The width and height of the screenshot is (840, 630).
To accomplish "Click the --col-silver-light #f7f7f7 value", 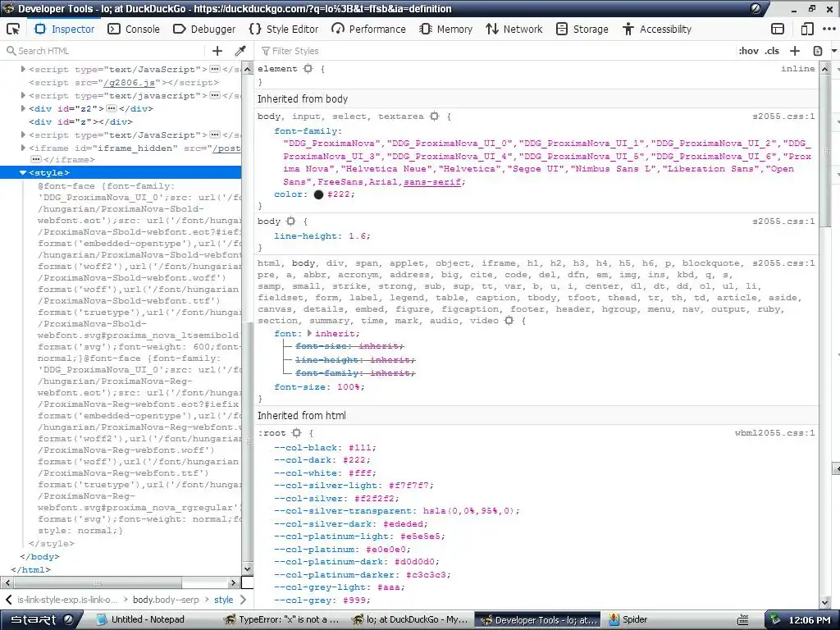I will (x=409, y=486).
